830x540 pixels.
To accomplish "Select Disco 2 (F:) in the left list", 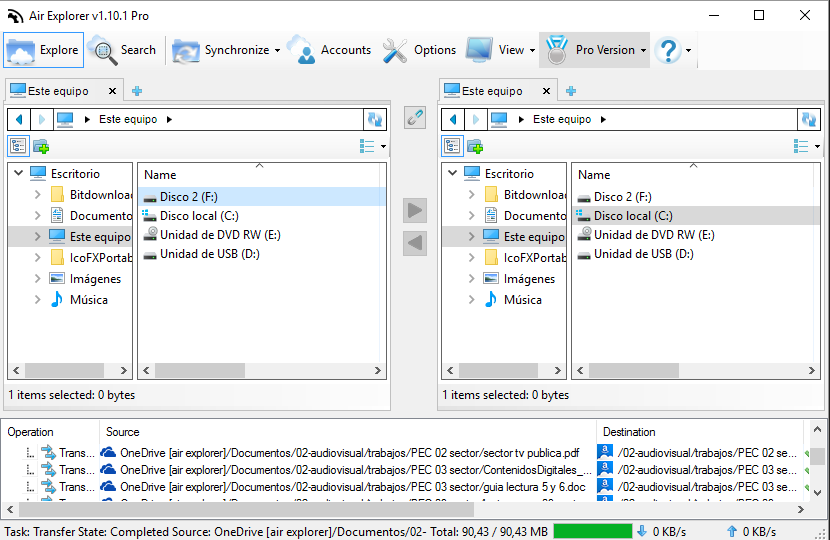I will pyautogui.click(x=261, y=196).
